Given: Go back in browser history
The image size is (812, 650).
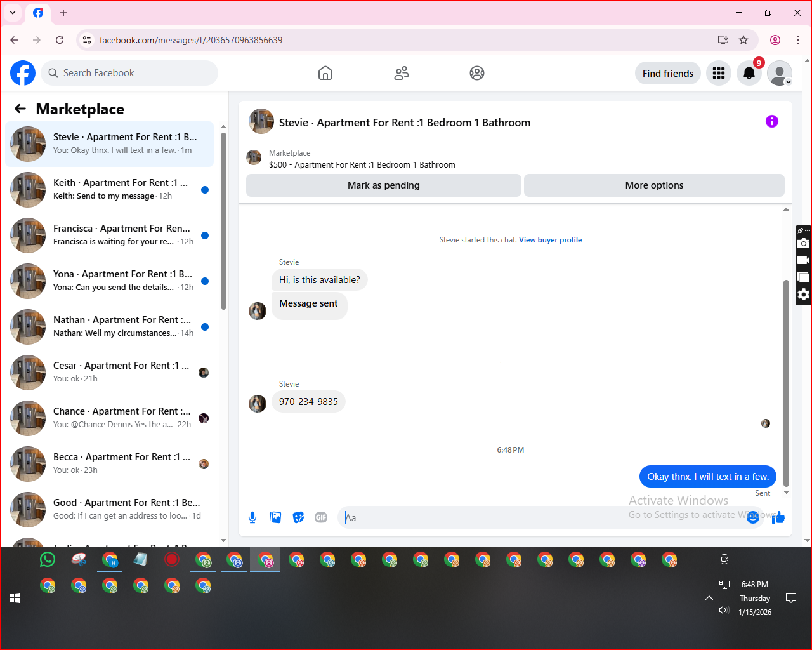Looking at the screenshot, I should [14, 40].
